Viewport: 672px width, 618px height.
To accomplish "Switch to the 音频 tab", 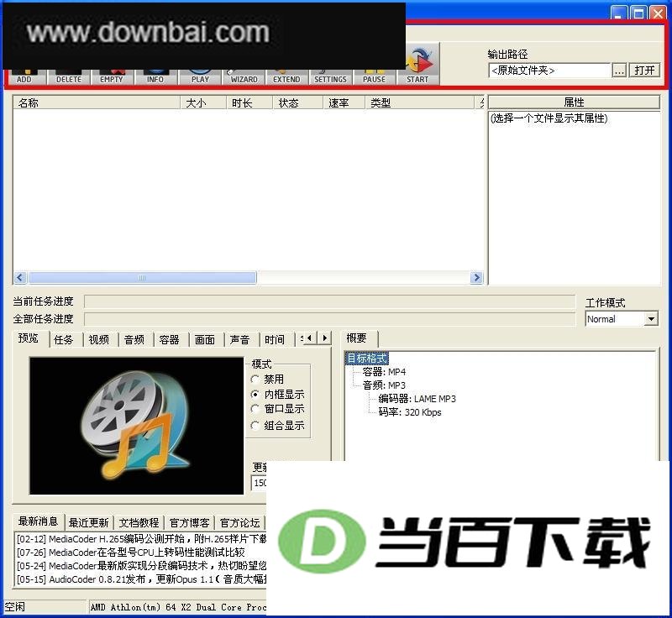I will 134,340.
